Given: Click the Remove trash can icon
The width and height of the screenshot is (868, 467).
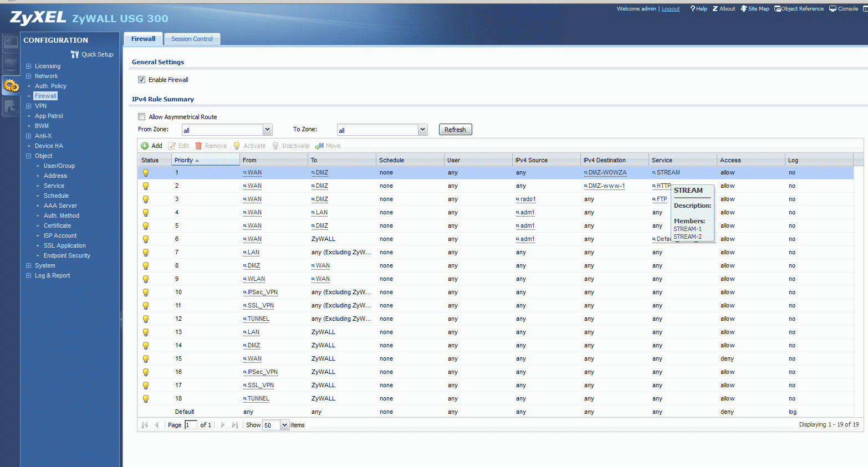Looking at the screenshot, I should point(198,146).
